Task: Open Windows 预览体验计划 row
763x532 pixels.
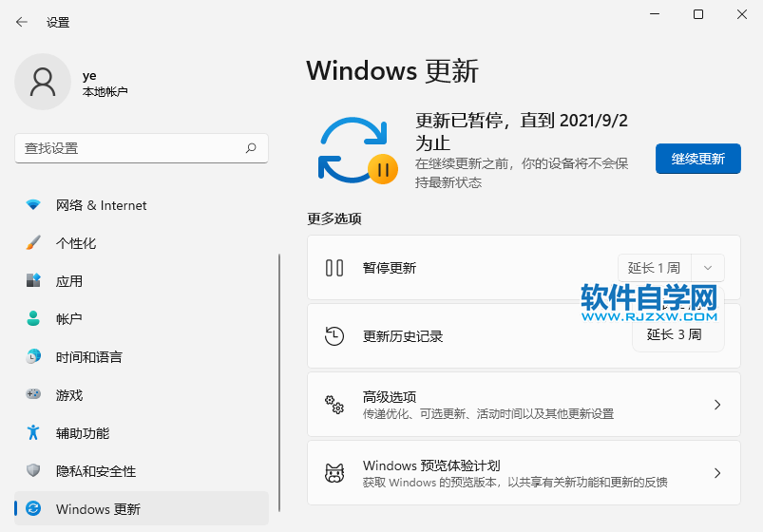Action: (x=524, y=473)
